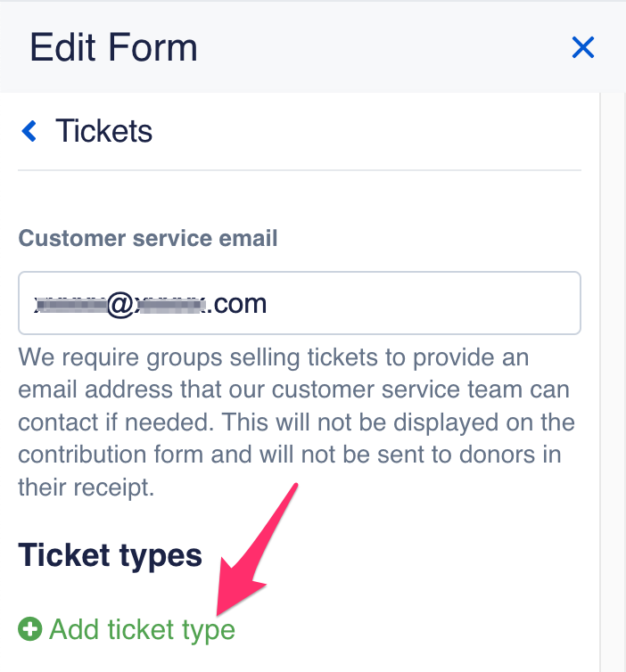Click the green plus icon
This screenshot has height=672, width=626.
click(x=29, y=630)
